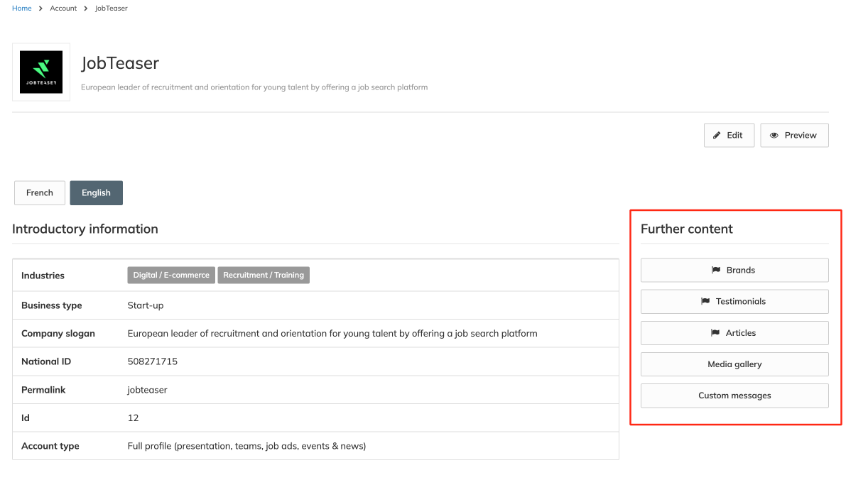Viewport: 868px width, 485px height.
Task: Click the Digital / E-commerce industry tag
Action: tap(171, 275)
